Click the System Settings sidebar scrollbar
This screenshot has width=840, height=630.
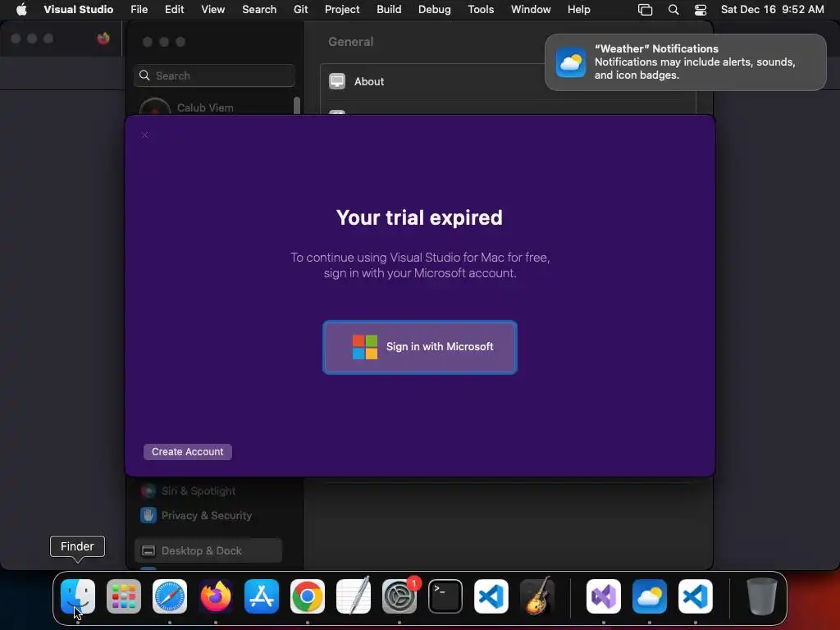[297, 106]
